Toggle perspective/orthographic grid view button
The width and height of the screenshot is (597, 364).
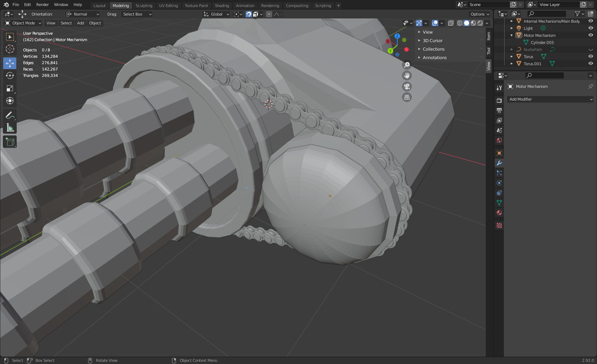(407, 97)
